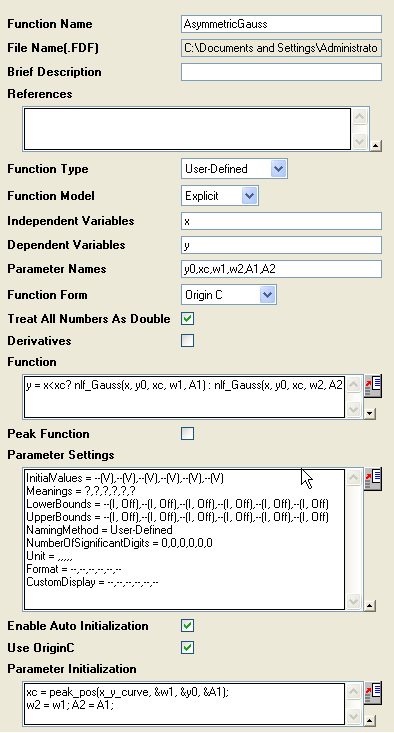394x733 pixels.
Task: Click the InitialValues line in Parameter Settings
Action: (x=125, y=478)
